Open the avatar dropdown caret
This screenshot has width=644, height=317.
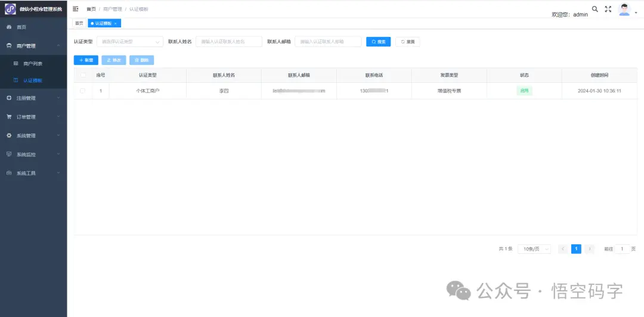[636, 13]
